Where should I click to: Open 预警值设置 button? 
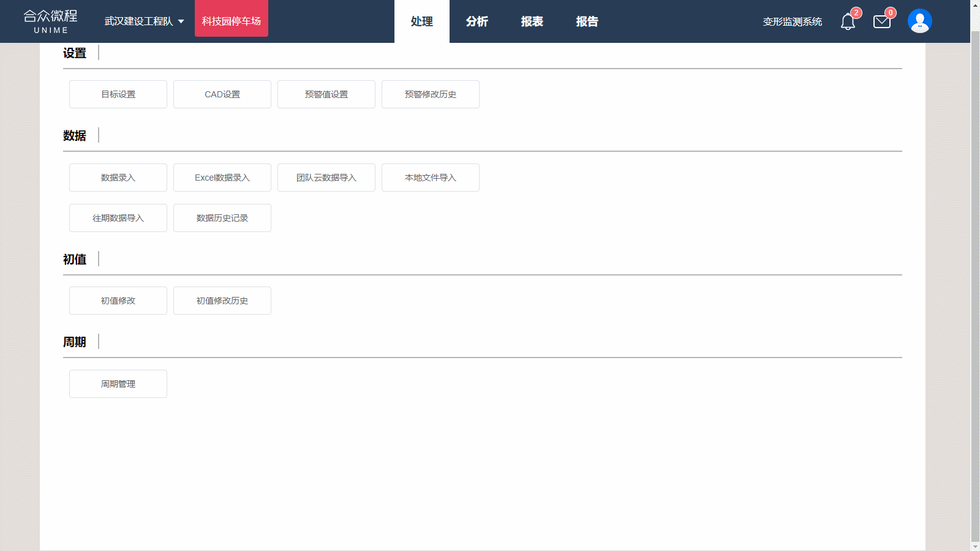(x=326, y=94)
